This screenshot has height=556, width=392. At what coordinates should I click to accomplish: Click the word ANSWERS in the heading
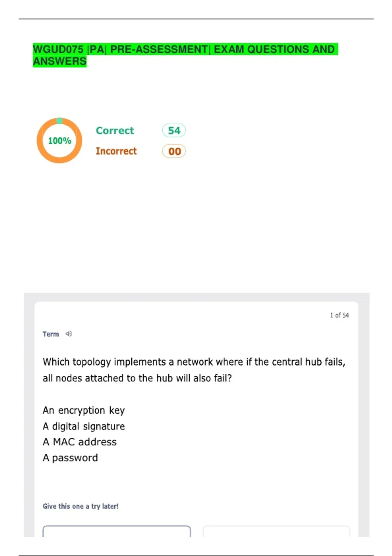click(60, 61)
